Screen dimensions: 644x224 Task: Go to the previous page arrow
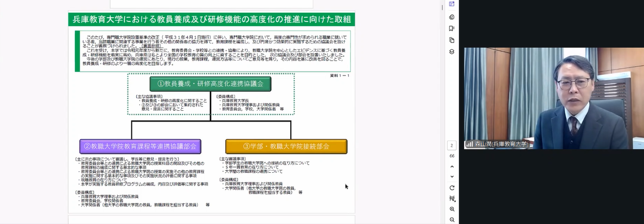(452, 166)
